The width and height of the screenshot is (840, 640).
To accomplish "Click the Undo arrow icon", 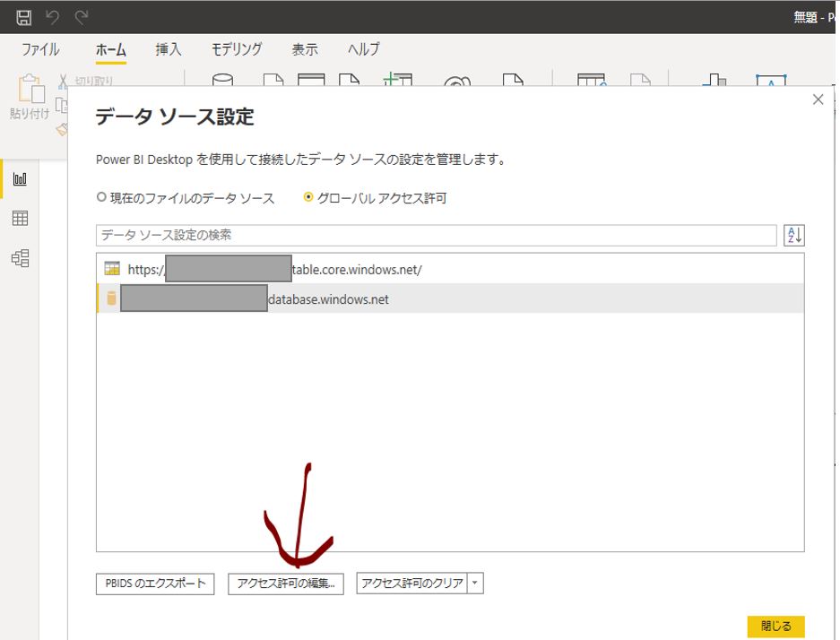I will 53,17.
